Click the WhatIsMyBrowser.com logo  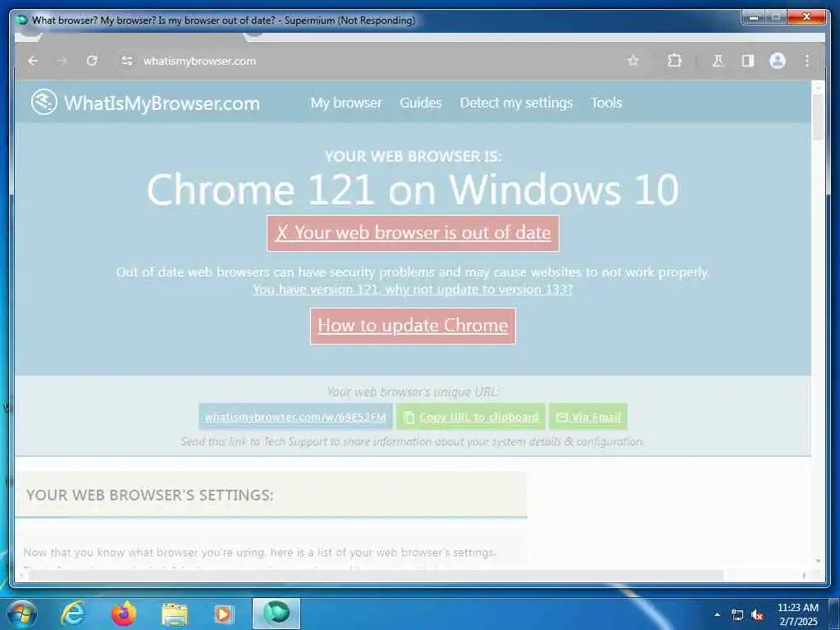click(145, 103)
